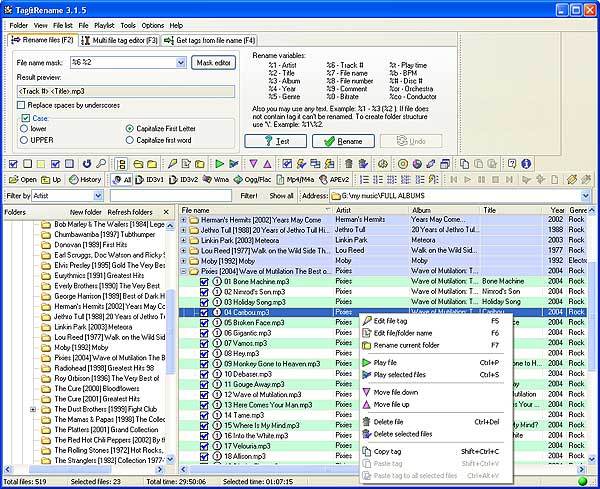Click the question mark help toolbar icon

coord(512,164)
